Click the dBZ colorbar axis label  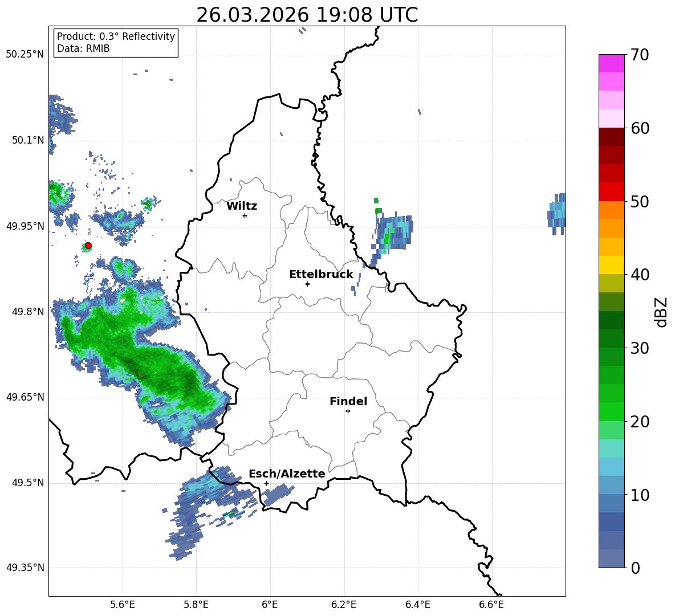click(x=662, y=312)
